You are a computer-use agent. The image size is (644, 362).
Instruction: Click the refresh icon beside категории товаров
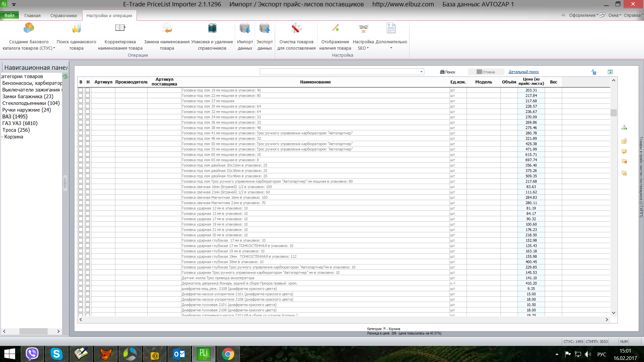(65, 76)
